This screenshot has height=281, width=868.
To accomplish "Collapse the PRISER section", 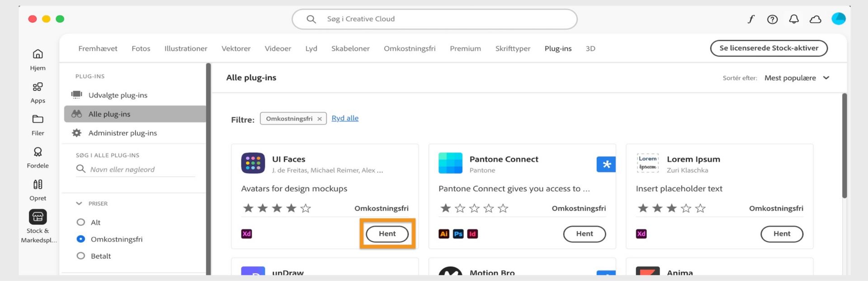I will coord(79,204).
